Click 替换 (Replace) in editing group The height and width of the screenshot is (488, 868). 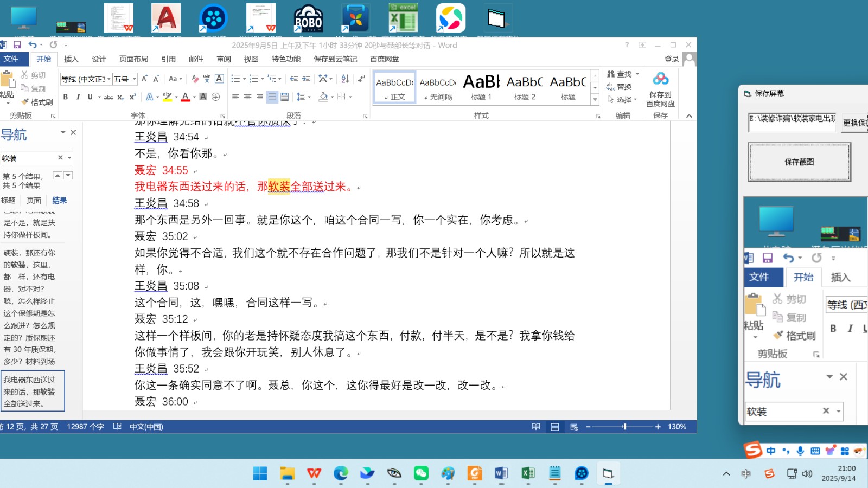point(620,87)
